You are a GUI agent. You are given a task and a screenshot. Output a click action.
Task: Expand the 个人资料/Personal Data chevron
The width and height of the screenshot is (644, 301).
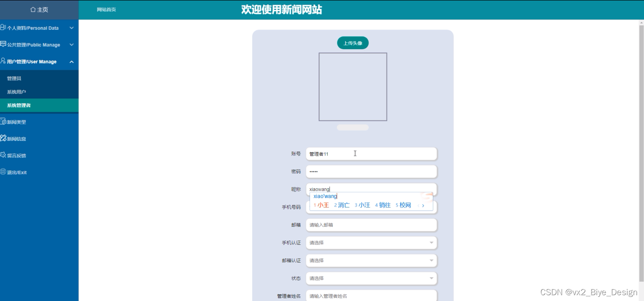tap(72, 28)
